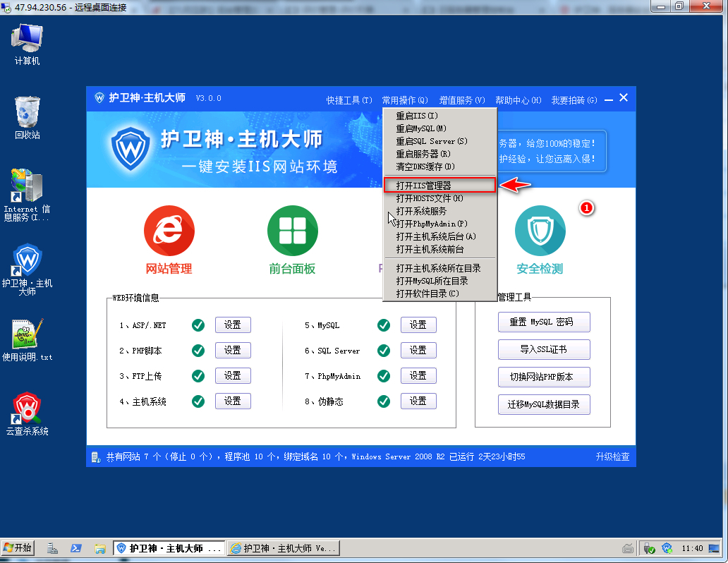Viewport: 728px width, 563px height.
Task: Click the Windows 开始 start button
Action: point(18,548)
